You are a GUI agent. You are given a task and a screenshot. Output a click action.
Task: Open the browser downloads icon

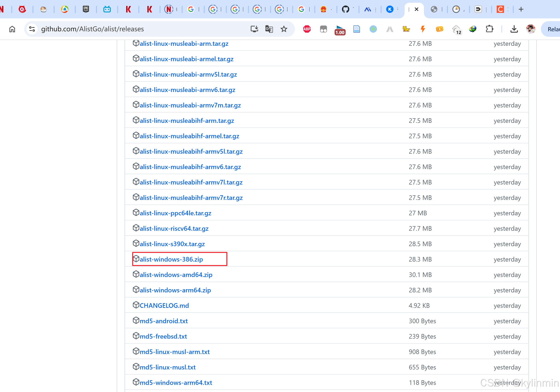click(514, 29)
